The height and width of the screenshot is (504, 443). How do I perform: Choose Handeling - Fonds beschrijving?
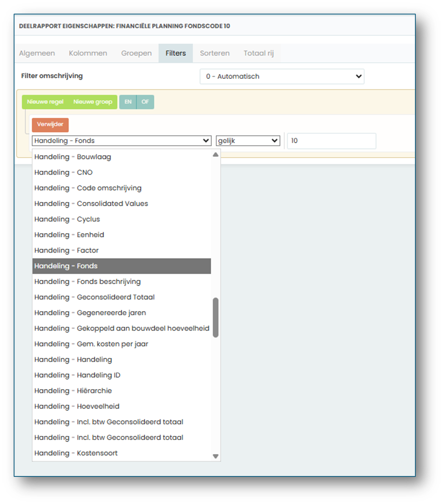coord(122,281)
